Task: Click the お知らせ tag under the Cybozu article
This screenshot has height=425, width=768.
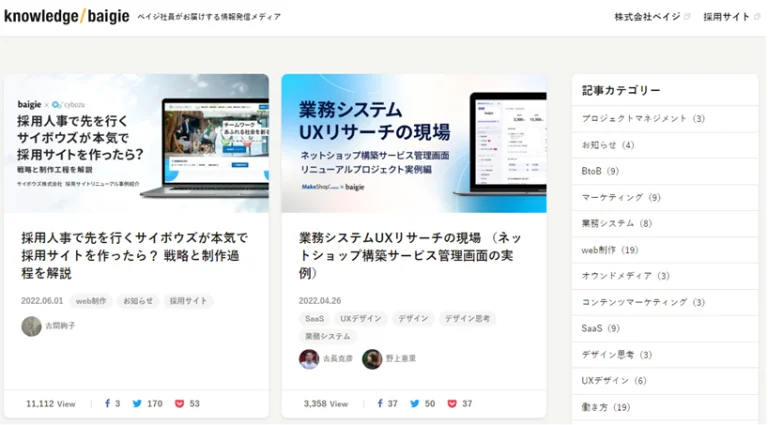Action: click(138, 301)
